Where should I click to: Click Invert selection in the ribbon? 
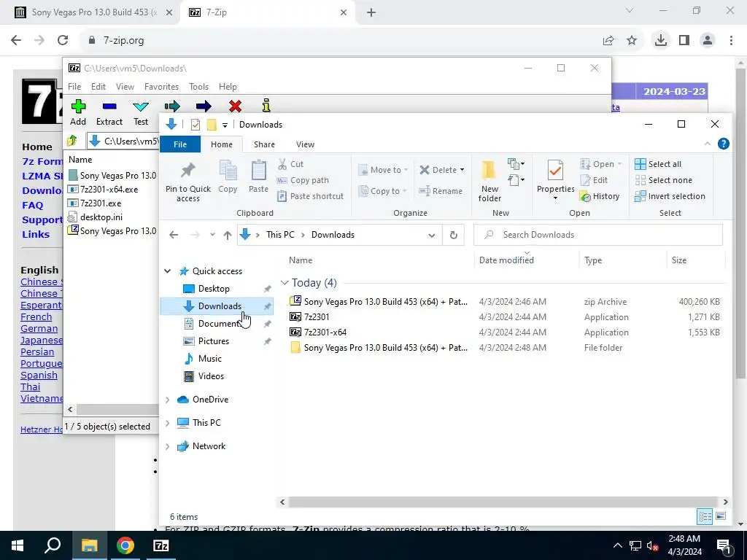coord(670,196)
